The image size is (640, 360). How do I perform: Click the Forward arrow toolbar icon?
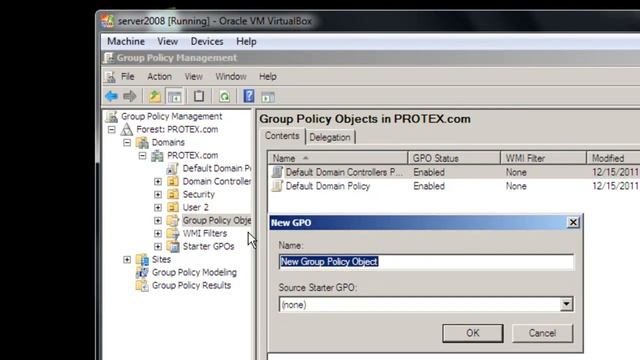130,96
